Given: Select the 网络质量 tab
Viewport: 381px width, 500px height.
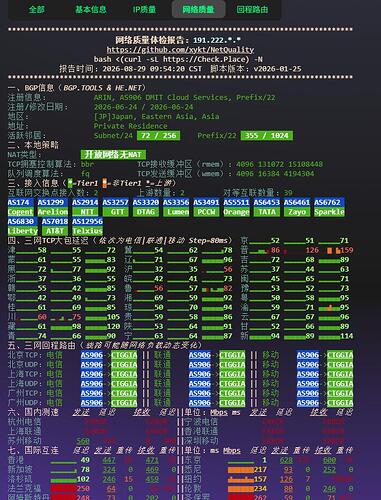Looking at the screenshot, I should pos(198,9).
